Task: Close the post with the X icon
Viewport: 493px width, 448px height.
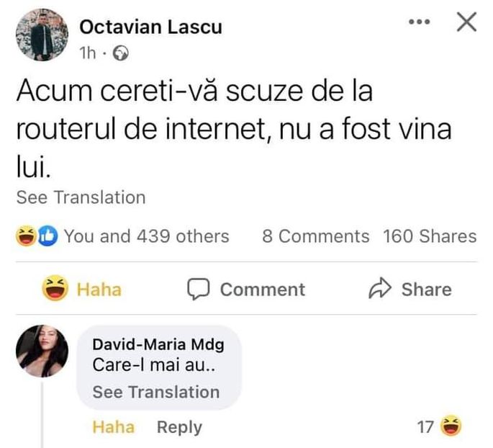Action: coord(467,23)
